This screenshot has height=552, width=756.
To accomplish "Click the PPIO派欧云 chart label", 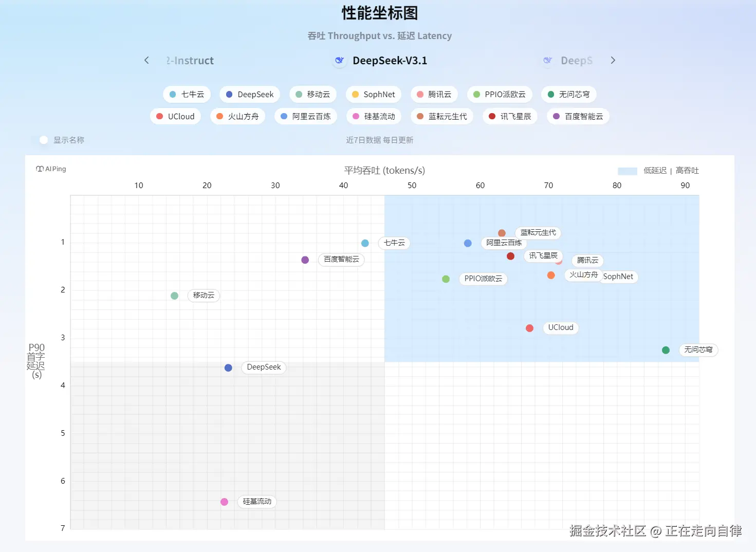I will click(x=483, y=279).
